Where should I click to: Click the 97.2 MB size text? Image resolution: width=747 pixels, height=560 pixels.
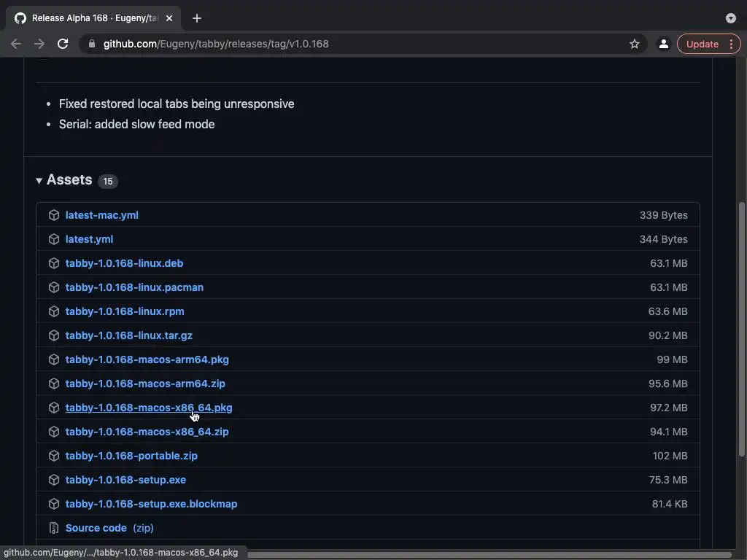(669, 408)
